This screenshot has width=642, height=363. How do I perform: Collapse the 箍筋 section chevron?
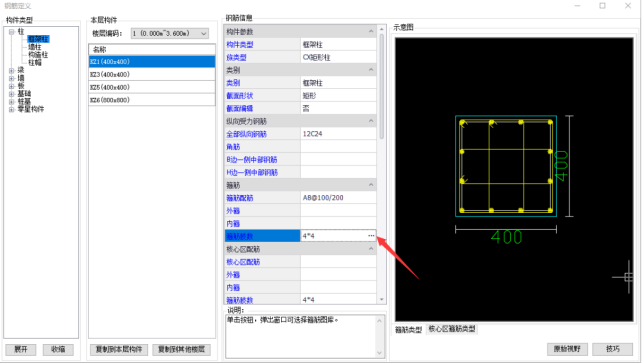[371, 185]
